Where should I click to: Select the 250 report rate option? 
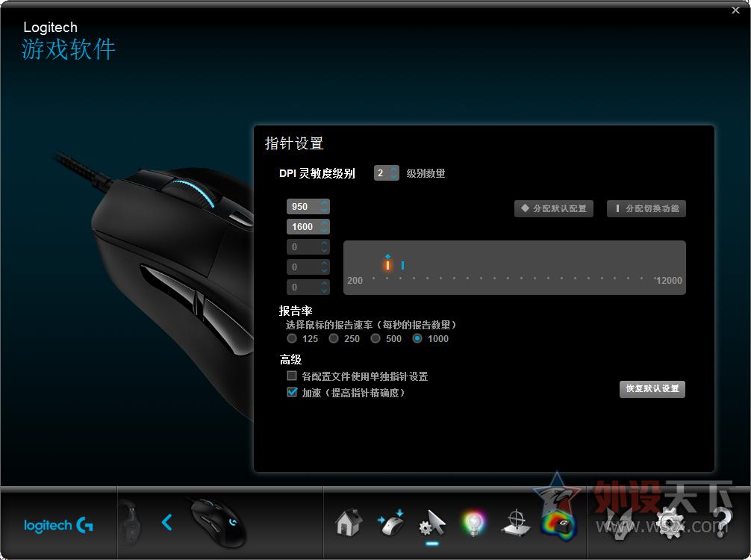click(334, 339)
